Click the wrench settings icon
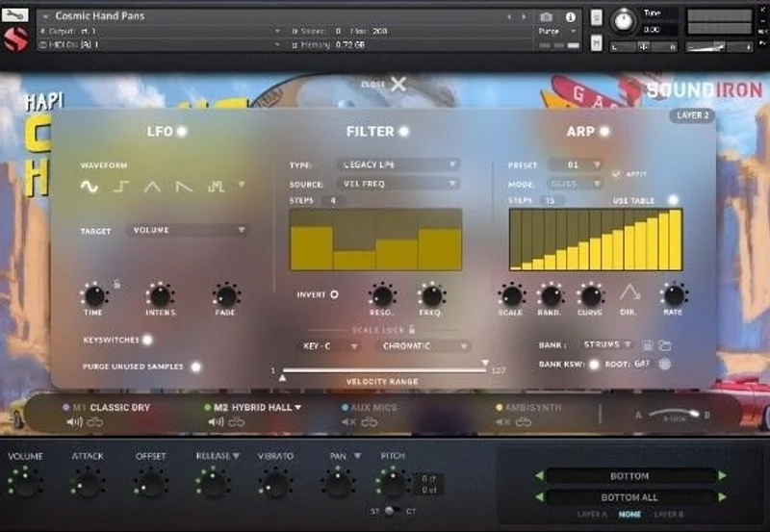The width and height of the screenshot is (770, 532). [14, 15]
